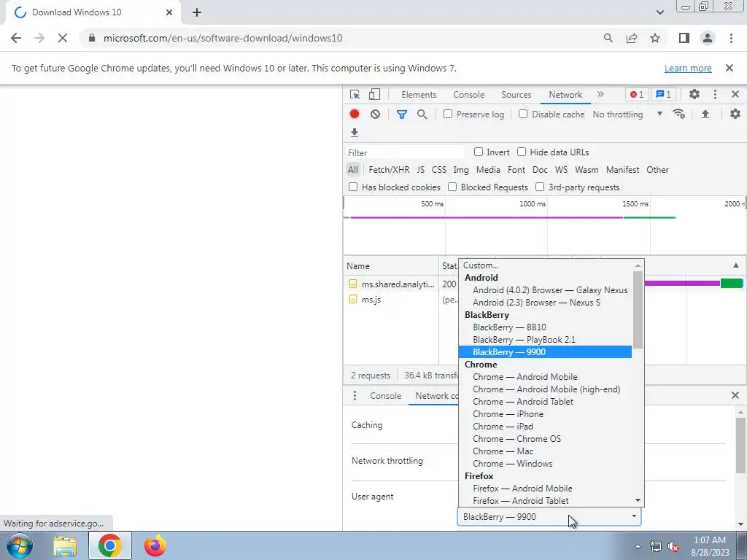This screenshot has width=747, height=560.
Task: Filter requests by Img type
Action: tap(461, 169)
